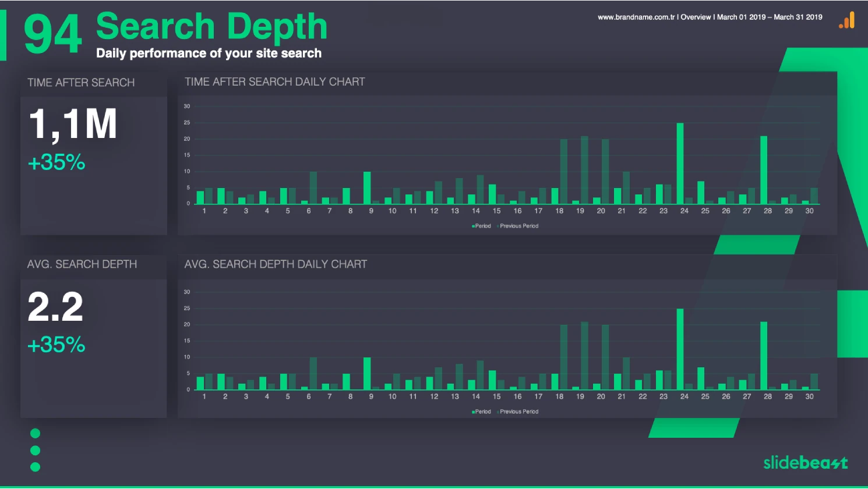Image resolution: width=868 pixels, height=489 pixels.
Task: Click the 'TIME AFTER SEARCH' card label
Action: [81, 83]
